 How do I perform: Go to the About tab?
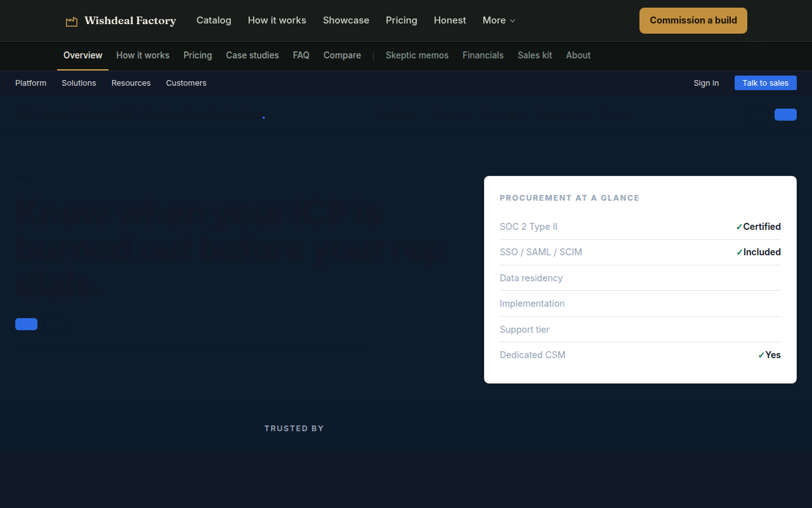579,55
